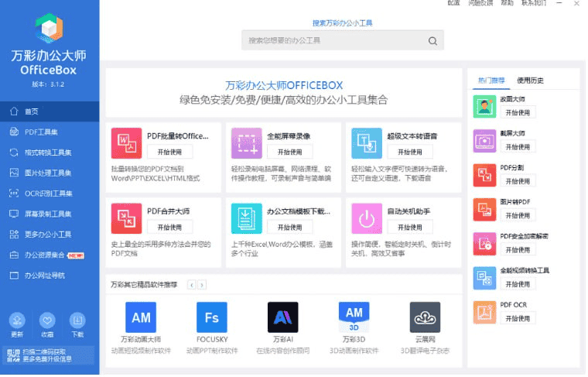588x377 pixels.
Task: Switch to the 使用历史 tab
Action: click(x=532, y=81)
